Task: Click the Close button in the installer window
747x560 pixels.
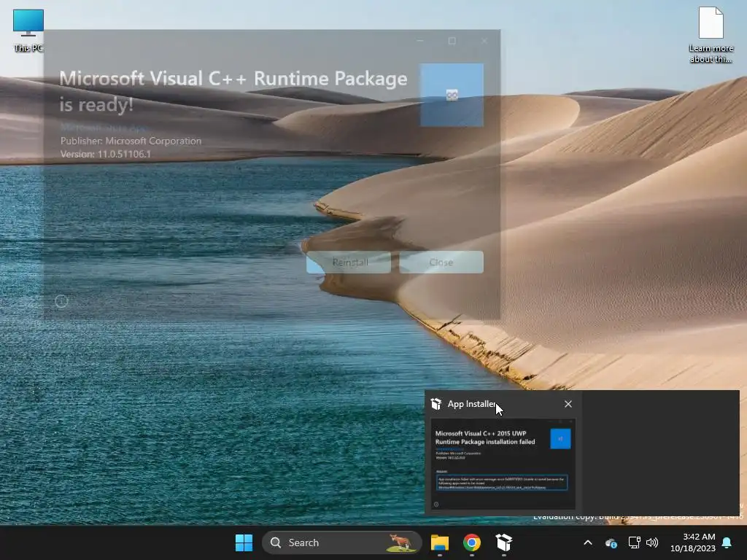Action: [x=441, y=262]
